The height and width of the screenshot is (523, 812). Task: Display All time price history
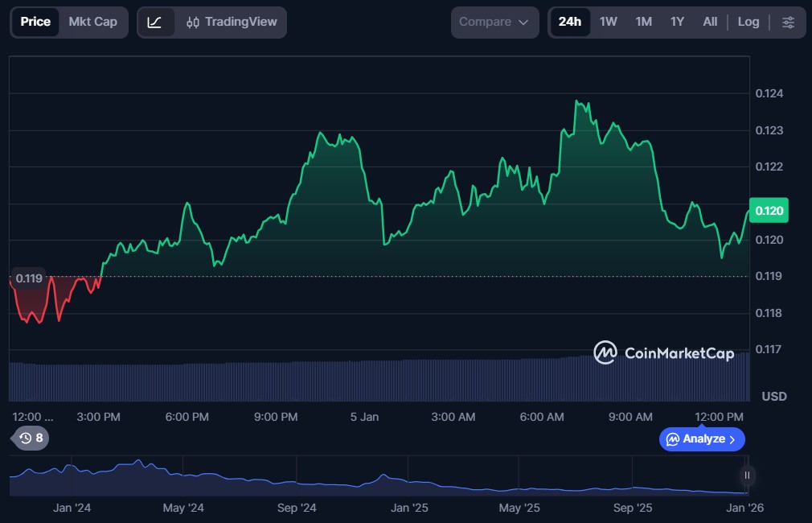[x=710, y=22]
